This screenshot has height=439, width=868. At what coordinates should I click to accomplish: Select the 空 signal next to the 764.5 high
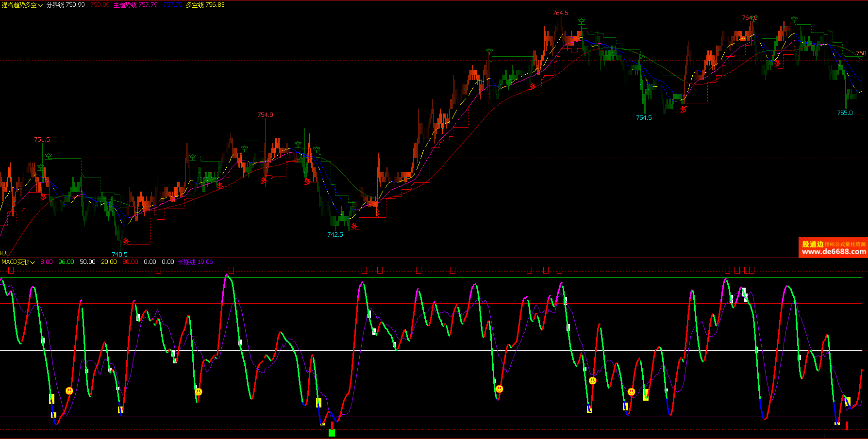pos(582,22)
